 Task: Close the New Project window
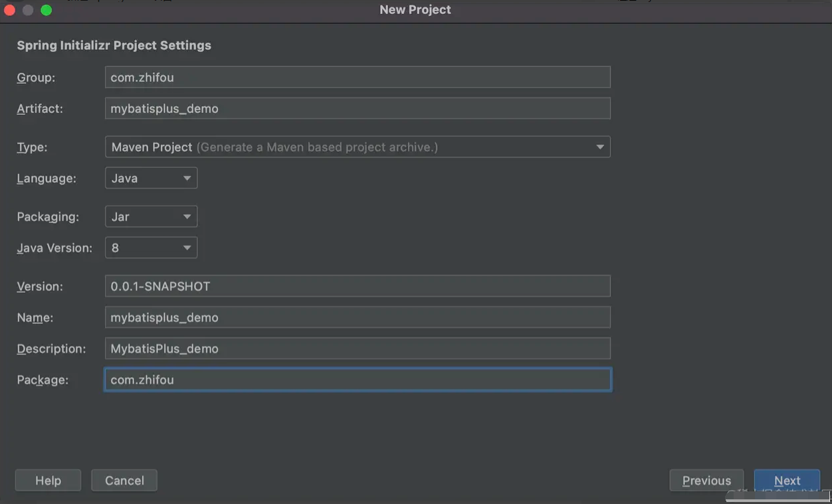coord(9,10)
